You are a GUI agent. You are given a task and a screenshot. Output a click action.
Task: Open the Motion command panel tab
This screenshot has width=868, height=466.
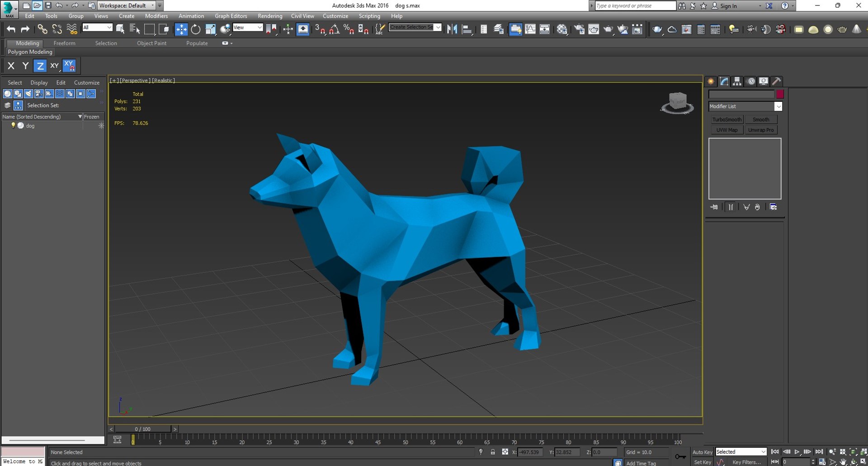pos(751,81)
